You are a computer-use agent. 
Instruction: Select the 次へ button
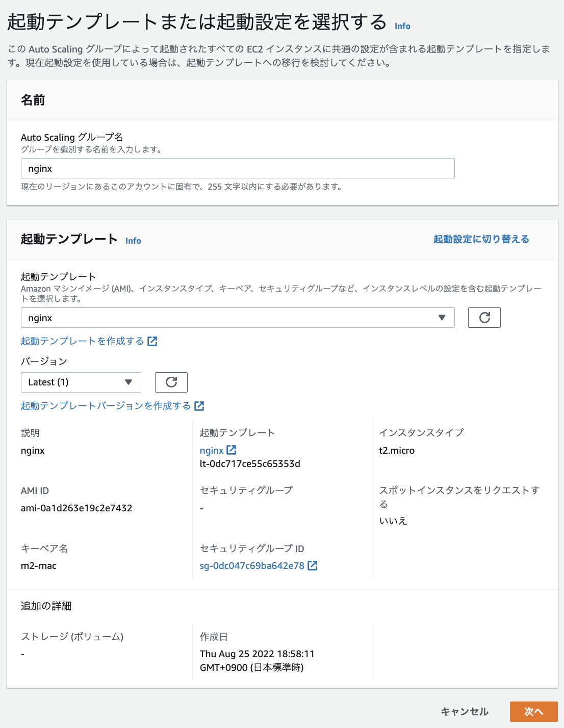click(x=533, y=711)
